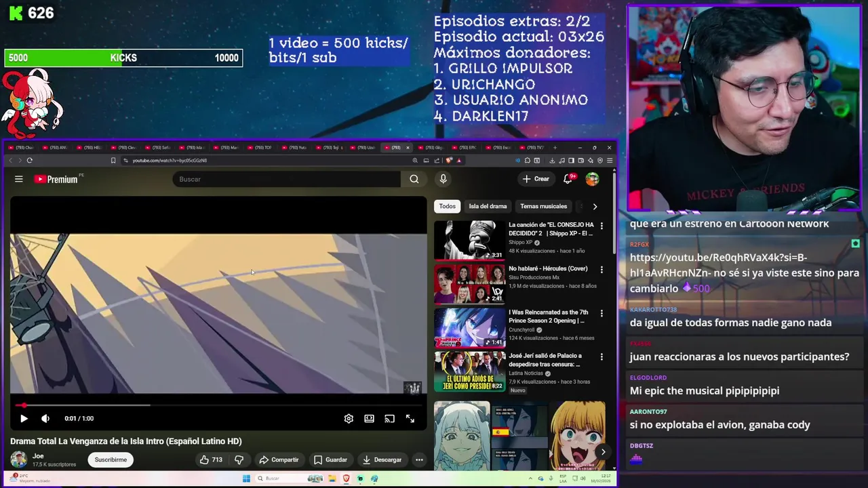The height and width of the screenshot is (488, 868).
Task: Close the active browser tab
Action: pos(408,147)
